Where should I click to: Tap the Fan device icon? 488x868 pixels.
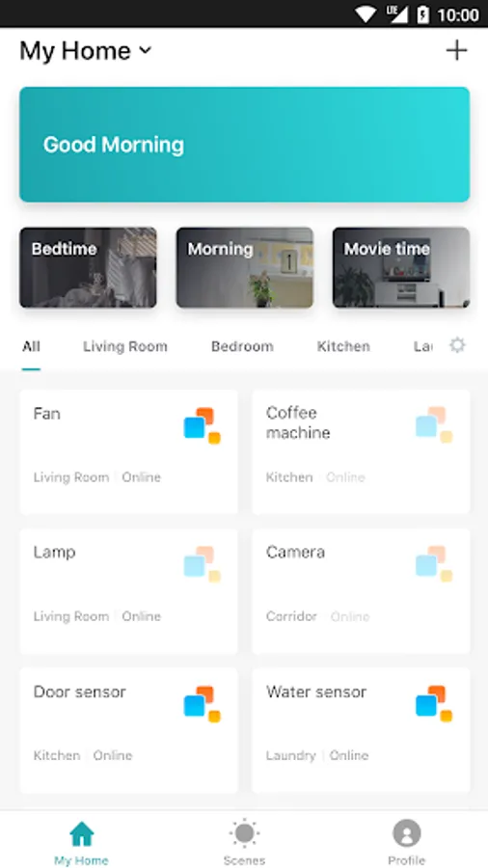(x=202, y=425)
